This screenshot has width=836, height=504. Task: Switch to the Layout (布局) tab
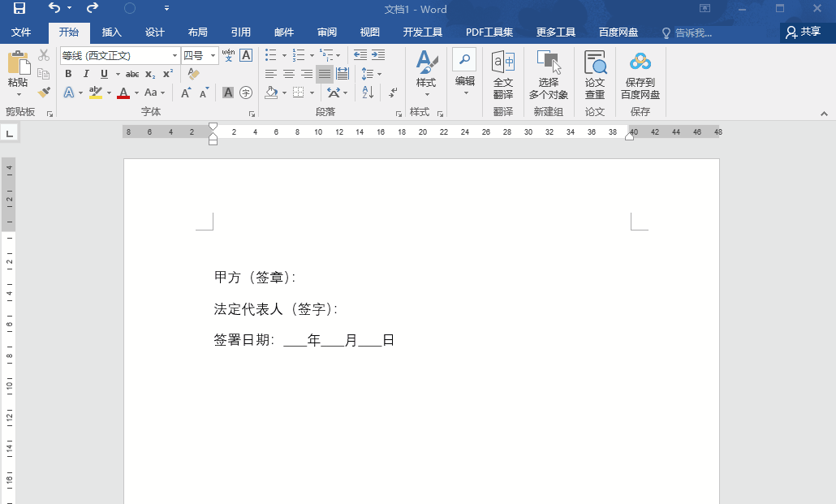(197, 32)
